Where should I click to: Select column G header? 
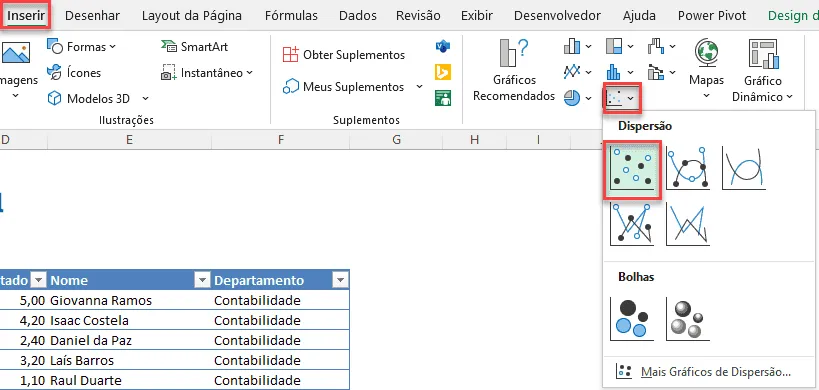click(396, 139)
